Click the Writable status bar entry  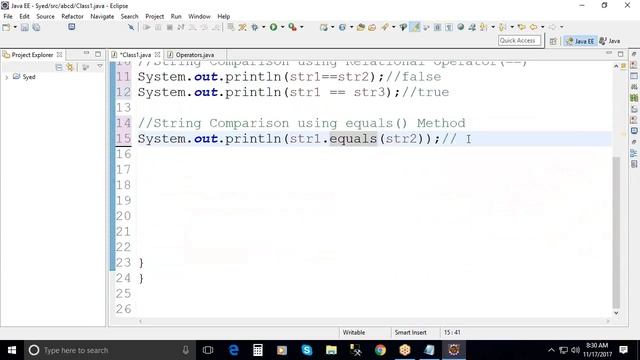point(353,333)
